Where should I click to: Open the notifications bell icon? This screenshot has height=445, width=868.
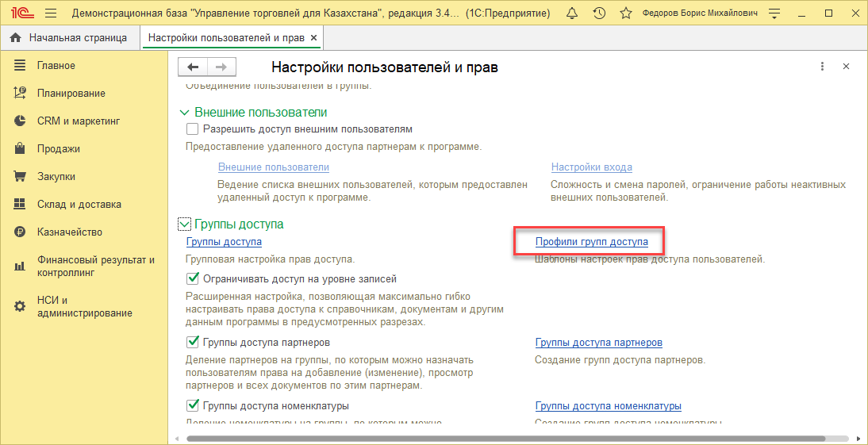tap(573, 13)
